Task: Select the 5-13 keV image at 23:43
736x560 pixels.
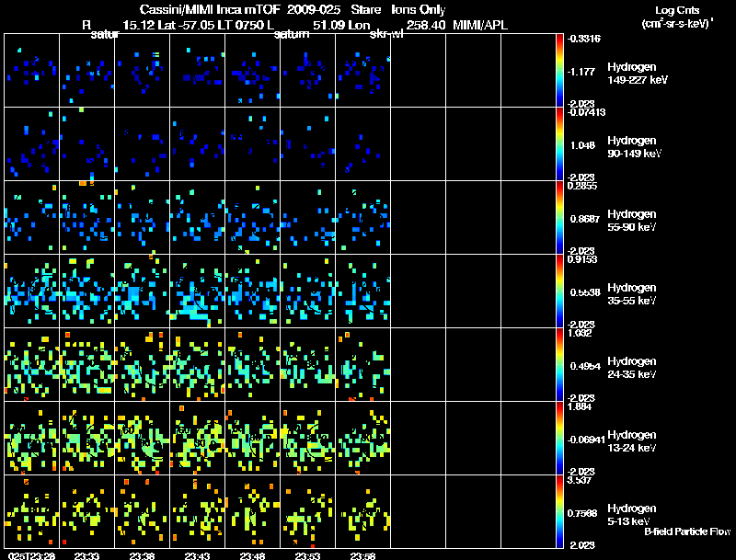Action: point(198,512)
